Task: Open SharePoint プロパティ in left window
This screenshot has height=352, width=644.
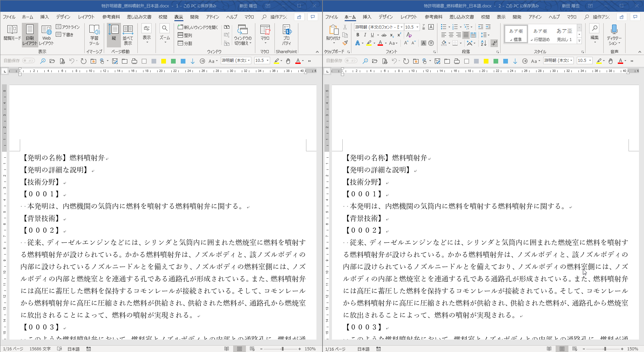Action: point(287,34)
